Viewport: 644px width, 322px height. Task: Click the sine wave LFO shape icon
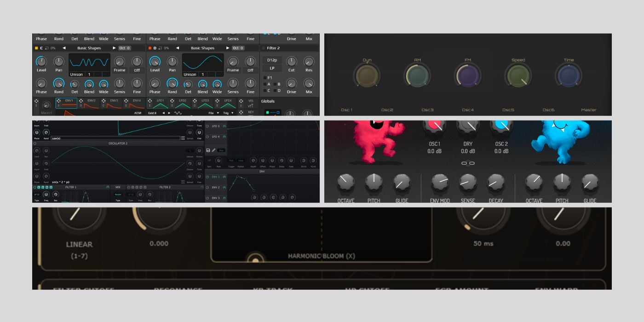178,113
